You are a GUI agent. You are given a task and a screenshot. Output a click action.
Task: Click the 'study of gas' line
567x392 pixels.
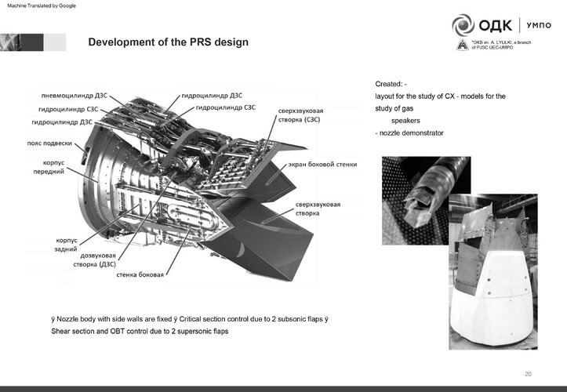coord(394,108)
